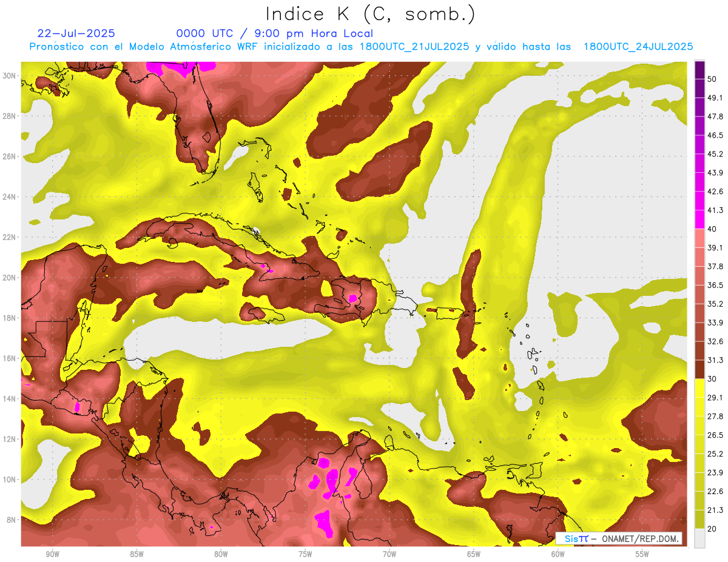Click the colorbar value "40"

click(713, 229)
